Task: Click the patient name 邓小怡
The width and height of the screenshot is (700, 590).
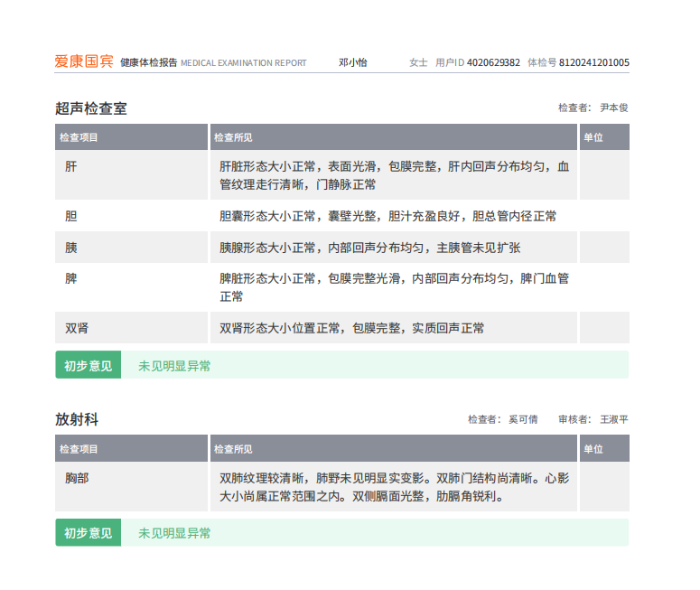Action: pyautogui.click(x=353, y=62)
